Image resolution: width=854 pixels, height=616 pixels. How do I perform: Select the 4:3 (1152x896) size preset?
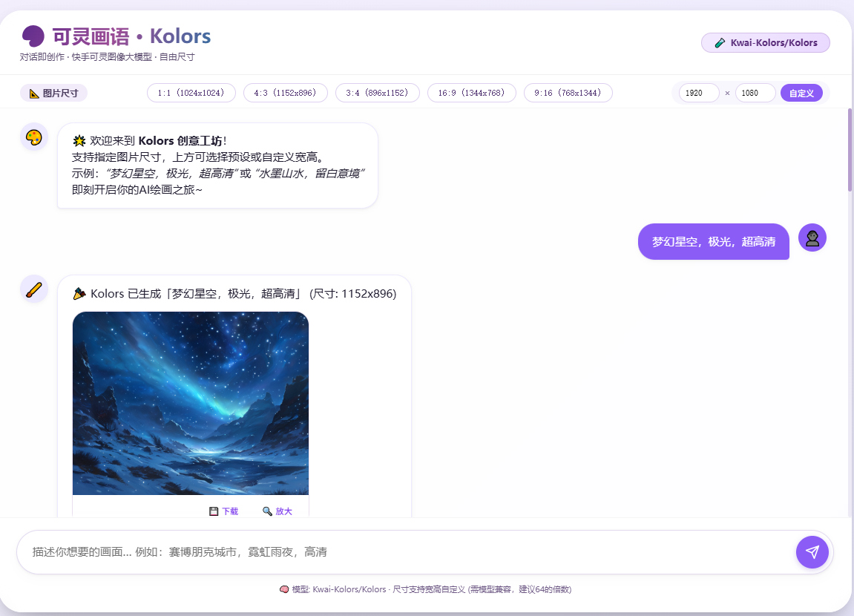pos(285,93)
